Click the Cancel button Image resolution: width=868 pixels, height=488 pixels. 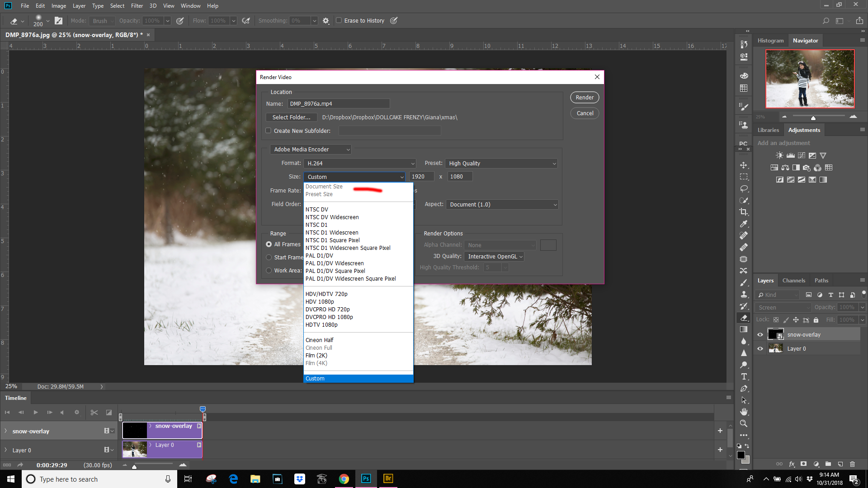(585, 113)
